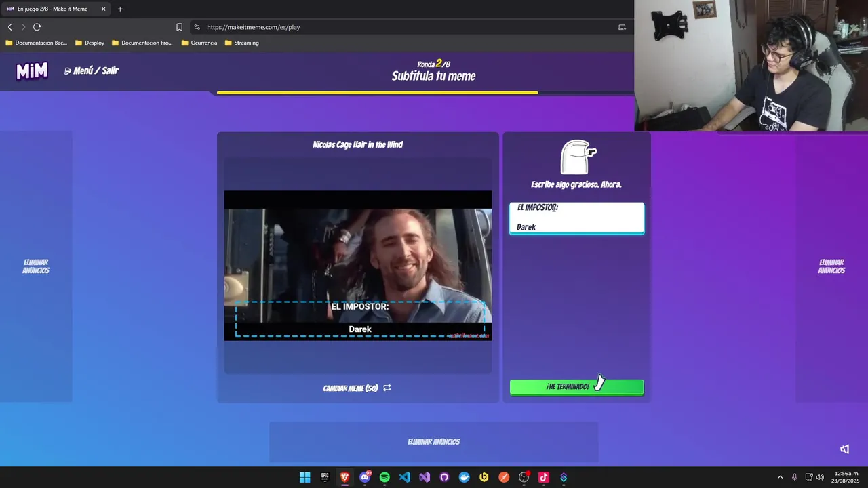Click the display network tray icon
The width and height of the screenshot is (868, 488).
(x=809, y=477)
